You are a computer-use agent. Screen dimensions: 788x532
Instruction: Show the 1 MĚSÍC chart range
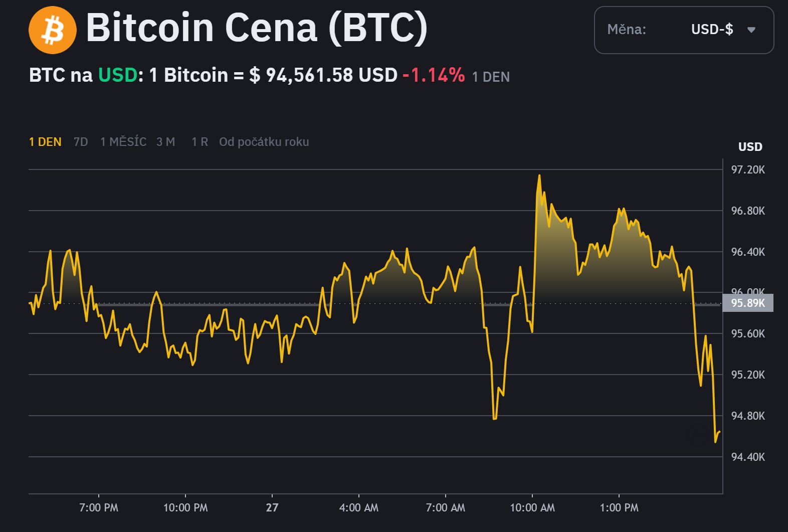123,142
